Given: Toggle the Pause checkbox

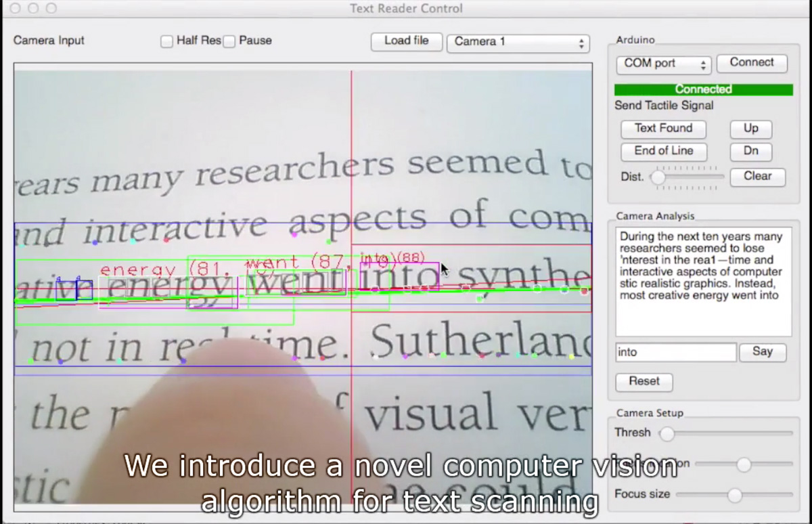Looking at the screenshot, I should coord(229,41).
